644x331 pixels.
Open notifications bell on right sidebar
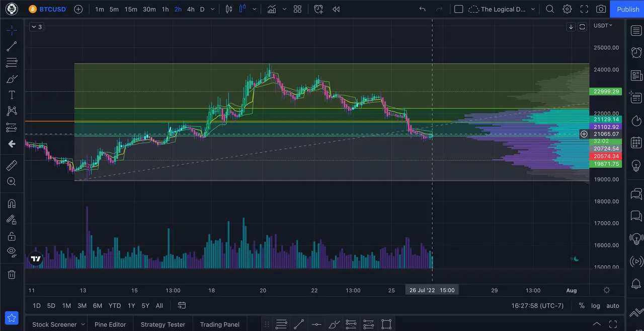pos(636,284)
